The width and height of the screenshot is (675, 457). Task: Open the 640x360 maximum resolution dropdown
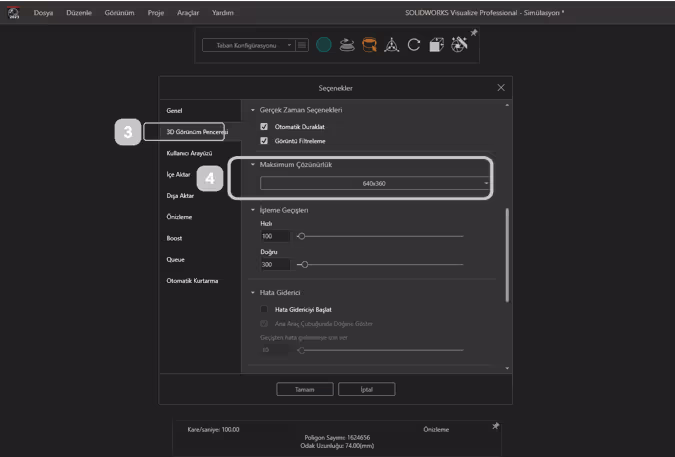point(375,183)
